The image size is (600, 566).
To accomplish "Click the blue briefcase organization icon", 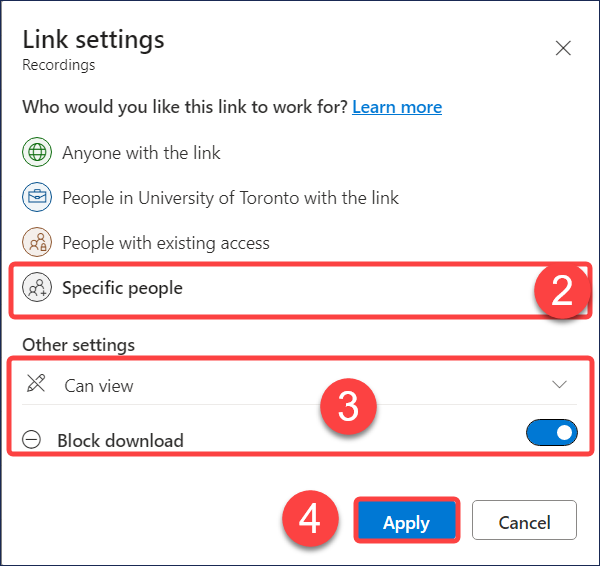I will (x=37, y=197).
